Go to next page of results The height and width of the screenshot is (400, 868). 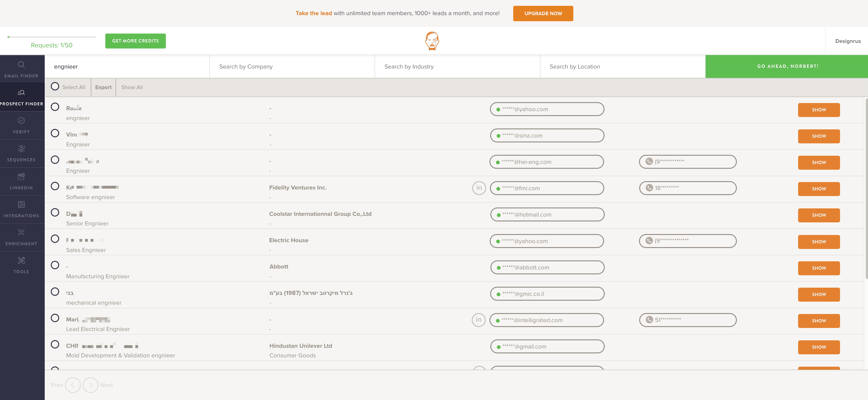90,385
